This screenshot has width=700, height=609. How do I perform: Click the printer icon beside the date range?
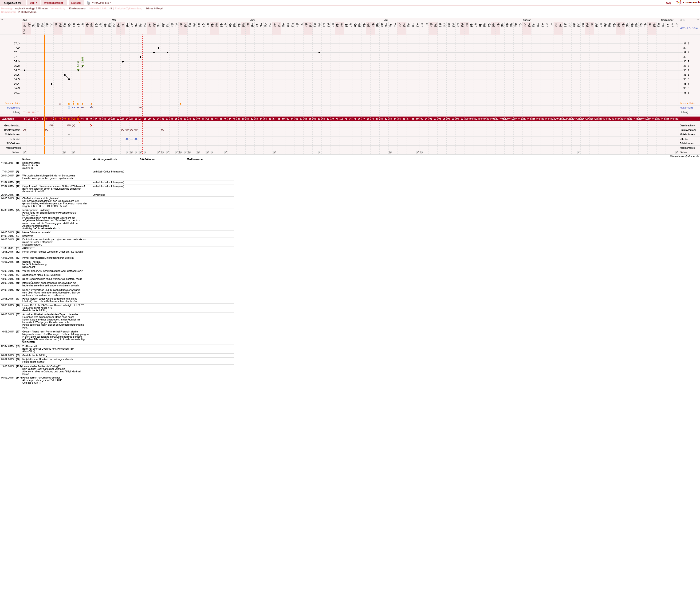click(89, 3)
